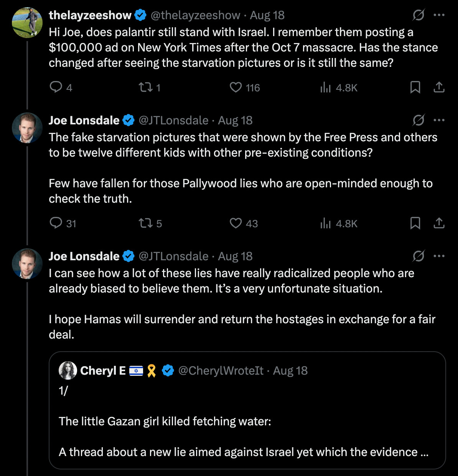Bookmark thelayzeeshow's tweet
The image size is (458, 476).
(415, 88)
